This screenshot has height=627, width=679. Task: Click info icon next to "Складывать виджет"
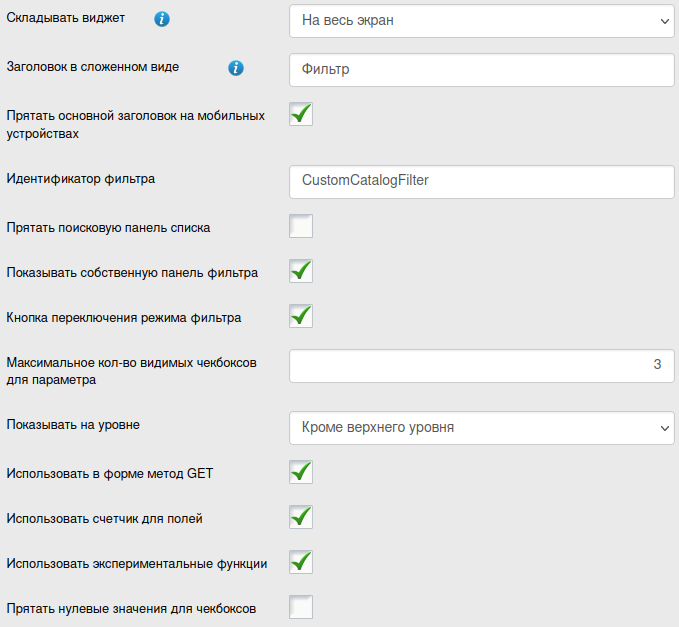(x=162, y=19)
